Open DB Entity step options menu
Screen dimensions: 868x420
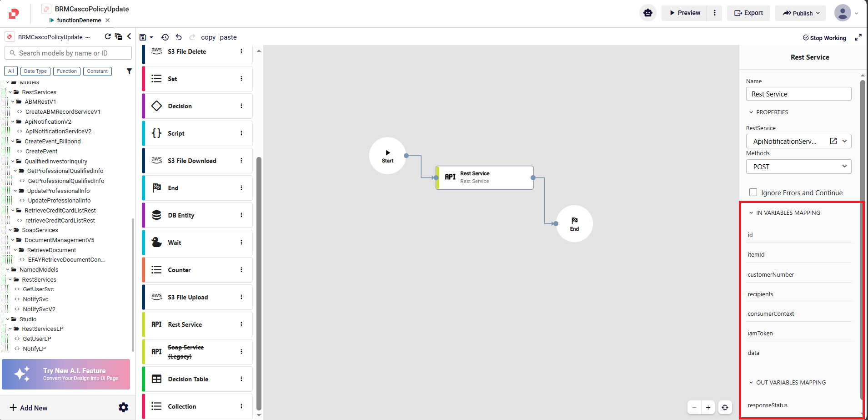[x=241, y=215]
